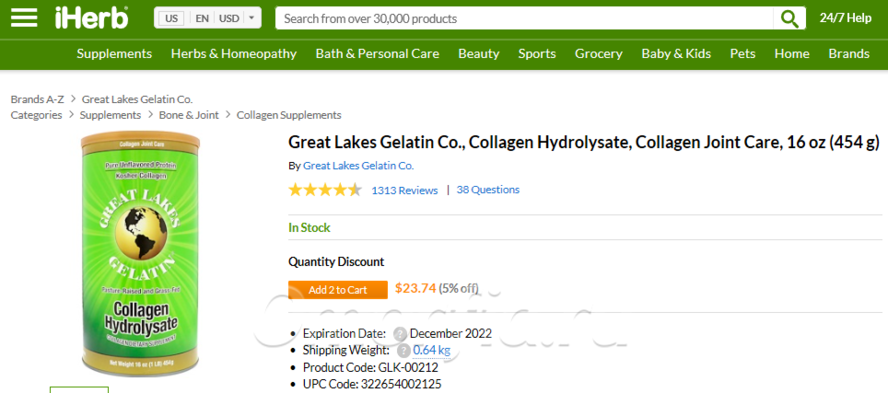The image size is (888, 393).
Task: Open the 38 Questions link
Action: click(488, 190)
